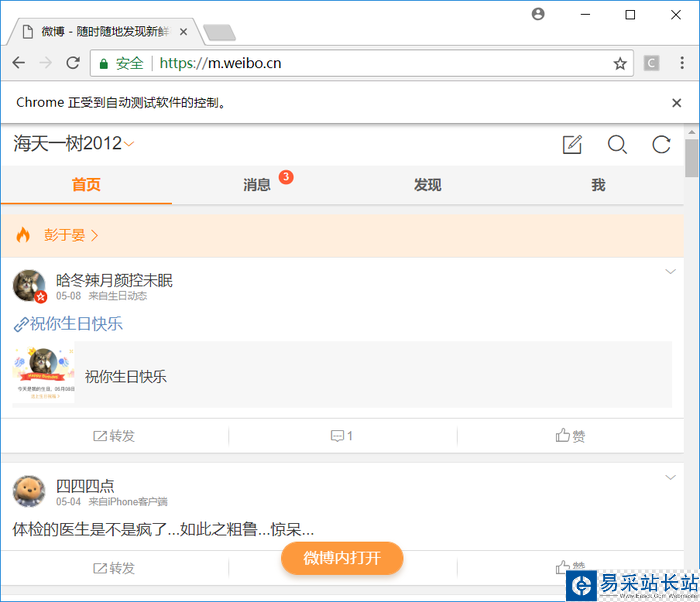This screenshot has height=602, width=700.
Task: Close the Weibo browser tab
Action: (x=183, y=32)
